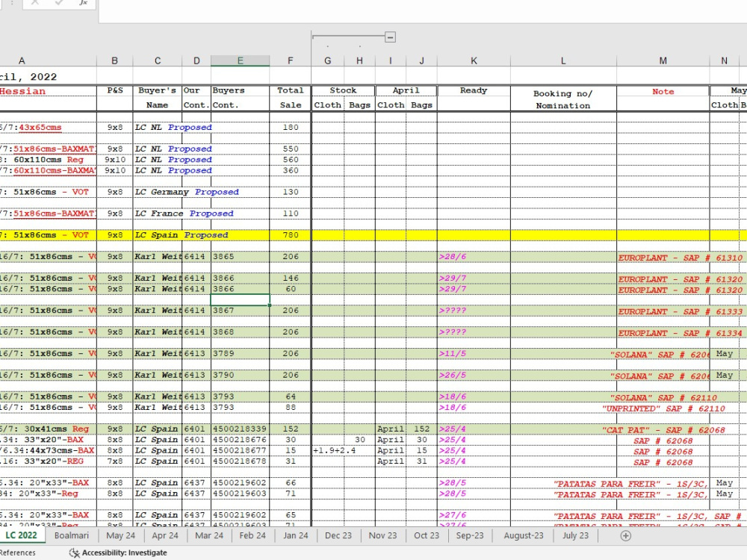Click the red 'Note' header cell

[663, 91]
